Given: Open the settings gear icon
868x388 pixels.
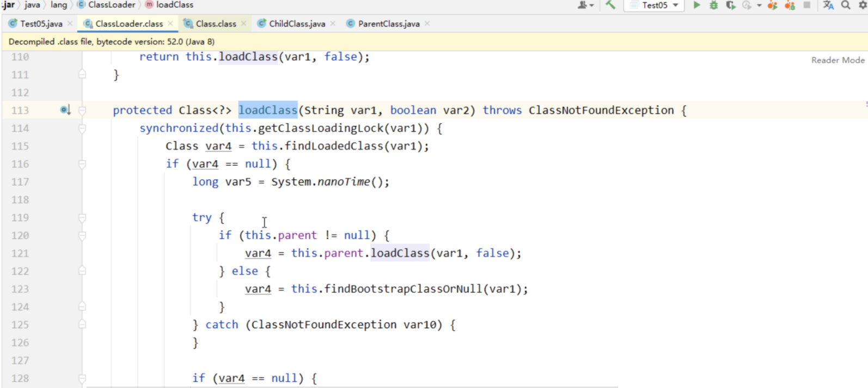Looking at the screenshot, I should [863, 5].
